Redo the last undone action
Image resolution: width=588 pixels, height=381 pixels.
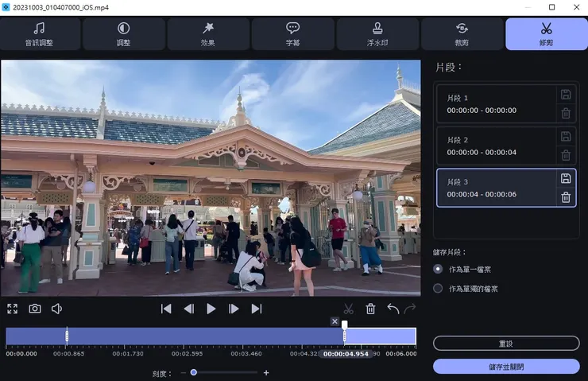pos(410,309)
